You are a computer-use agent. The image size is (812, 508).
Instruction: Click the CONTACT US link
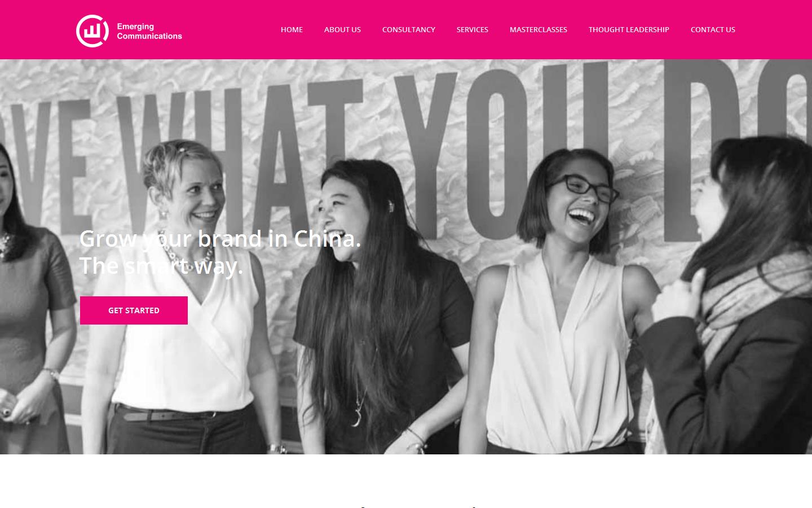pos(713,29)
